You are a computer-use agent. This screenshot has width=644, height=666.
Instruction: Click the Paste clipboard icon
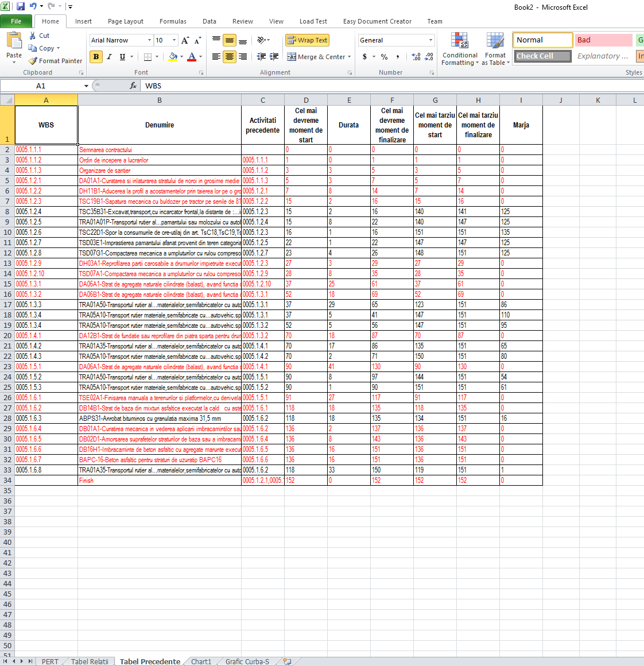pos(14,41)
